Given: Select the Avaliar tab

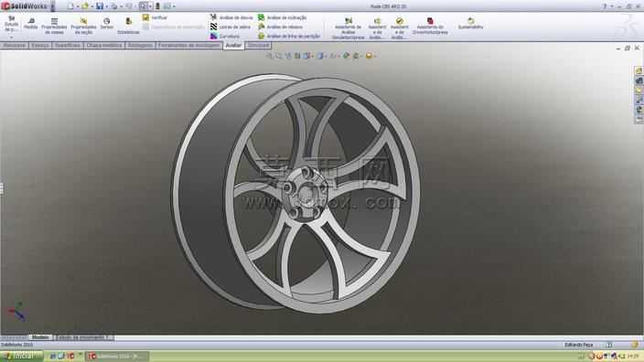Looking at the screenshot, I should [x=233, y=46].
